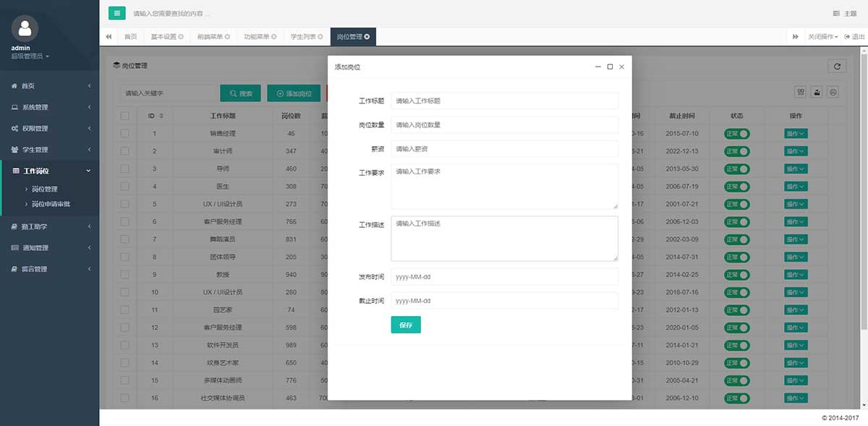
Task: Maximize the 添加岗位 dialog
Action: [610, 67]
